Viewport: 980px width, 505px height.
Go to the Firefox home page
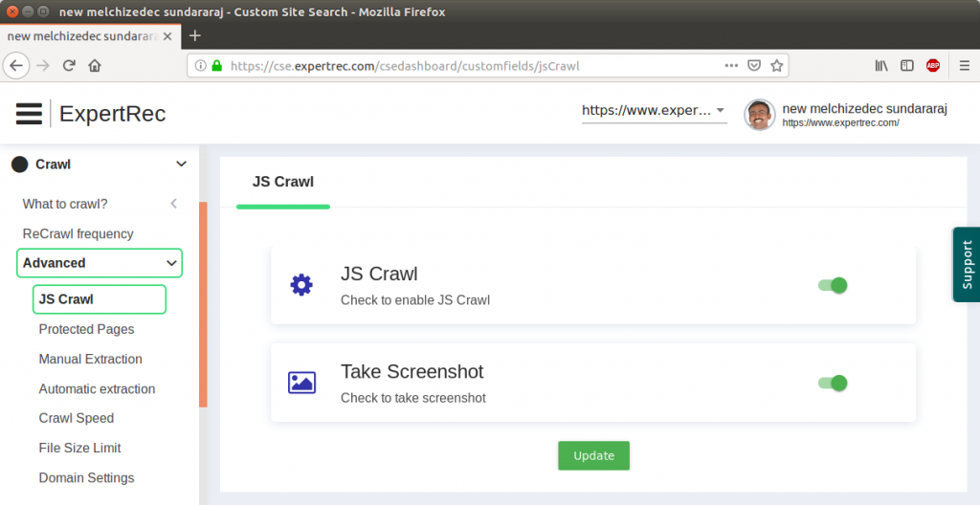pyautogui.click(x=95, y=66)
